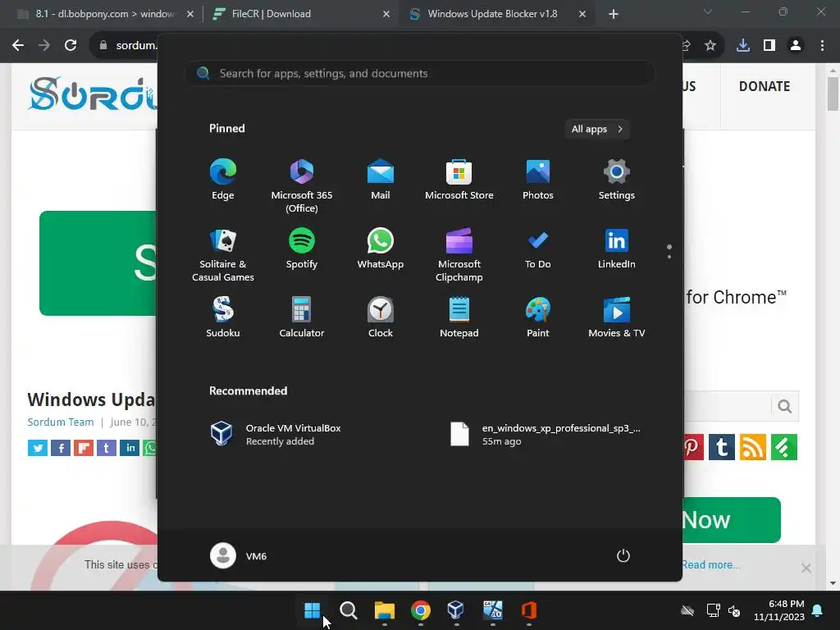Expand All apps list
Viewport: 840px width, 630px height.
[x=597, y=129]
